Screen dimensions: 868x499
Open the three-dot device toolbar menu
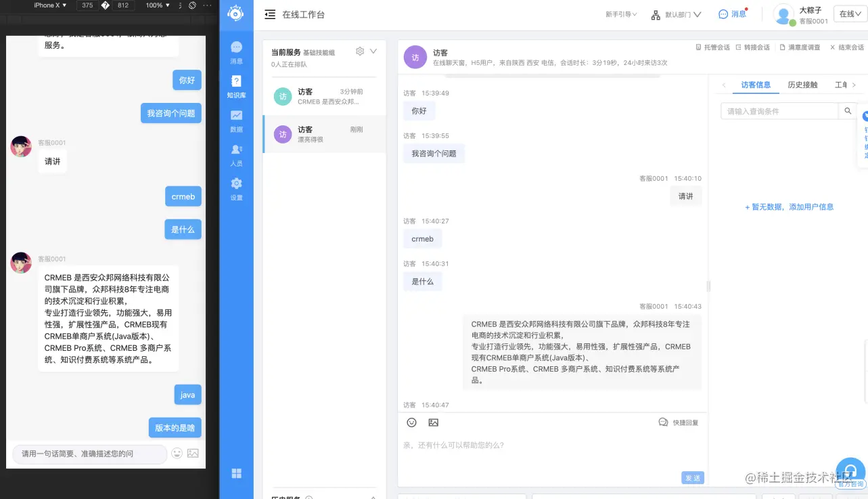[207, 5]
